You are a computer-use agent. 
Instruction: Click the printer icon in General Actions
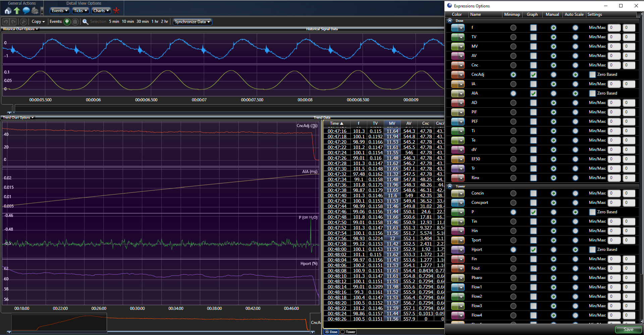pos(35,11)
